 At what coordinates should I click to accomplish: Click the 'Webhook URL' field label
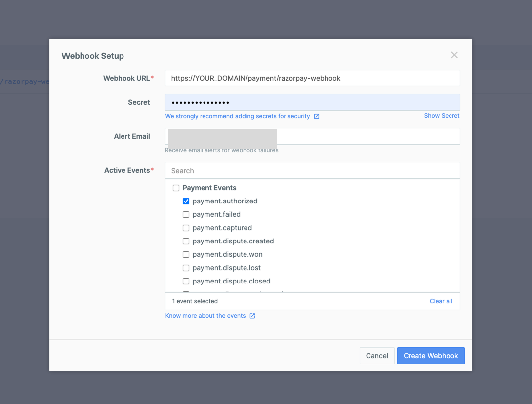pyautogui.click(x=126, y=78)
